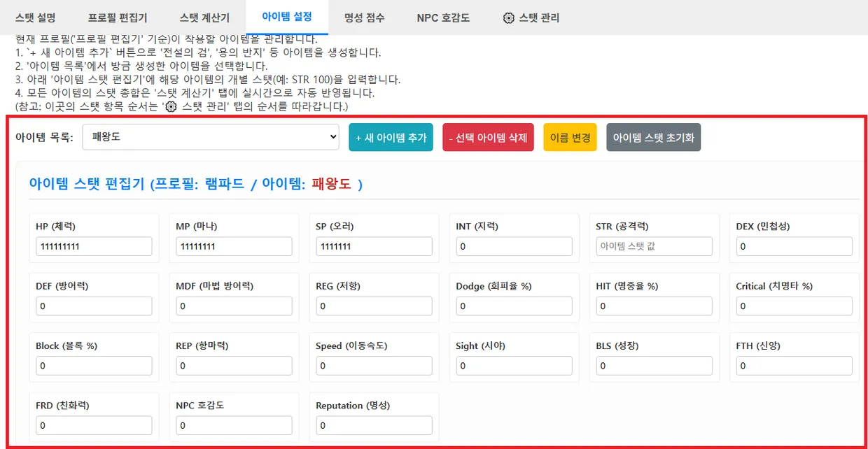Click the 아이템 스탯 초기화 button
Viewport: 868px width, 449px height.
click(653, 138)
